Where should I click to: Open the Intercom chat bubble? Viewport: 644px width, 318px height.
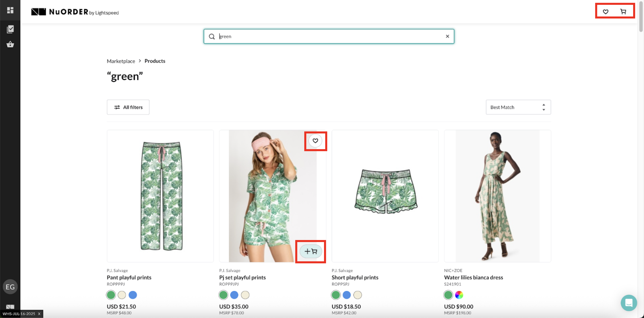point(629,303)
